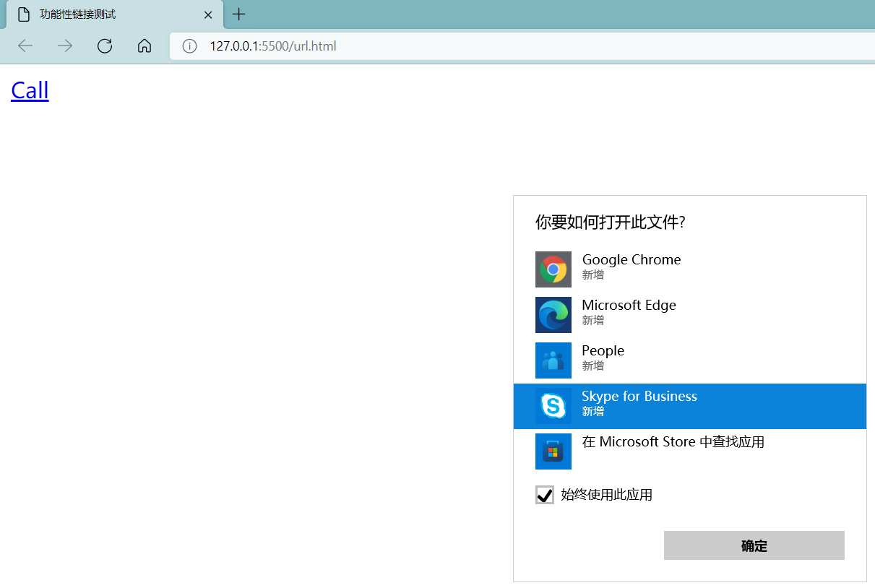This screenshot has width=875, height=588.
Task: Click the Skype for Business icon
Action: tap(553, 406)
